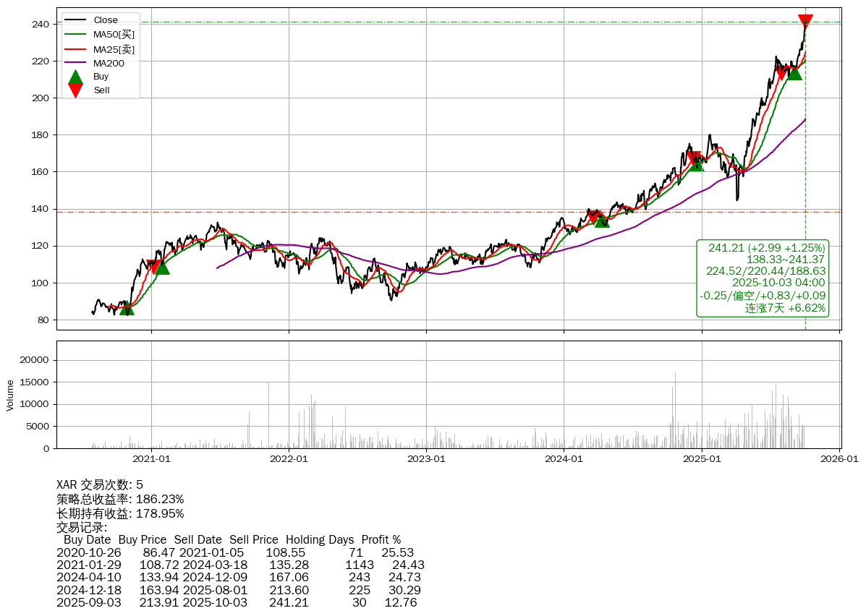Toggle the MA25[卖] legend entry
The width and height of the screenshot is (866, 616).
[x=114, y=48]
